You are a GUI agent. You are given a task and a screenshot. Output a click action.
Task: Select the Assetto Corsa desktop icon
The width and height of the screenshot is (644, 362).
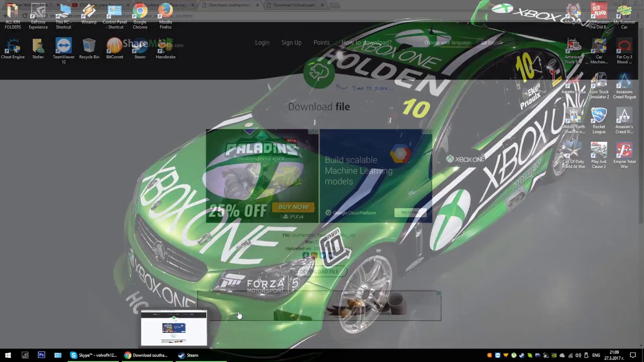coord(573,83)
